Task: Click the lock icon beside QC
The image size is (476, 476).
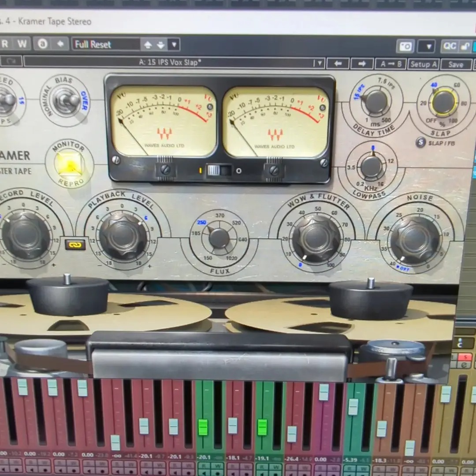Action: pyautogui.click(x=465, y=46)
